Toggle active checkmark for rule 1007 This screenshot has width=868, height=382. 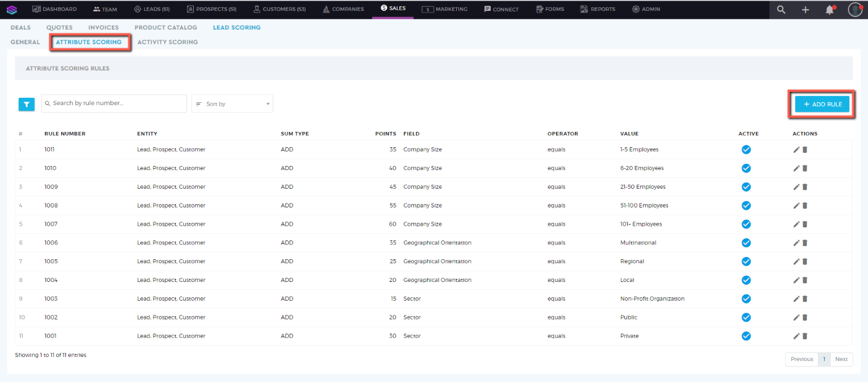(746, 224)
